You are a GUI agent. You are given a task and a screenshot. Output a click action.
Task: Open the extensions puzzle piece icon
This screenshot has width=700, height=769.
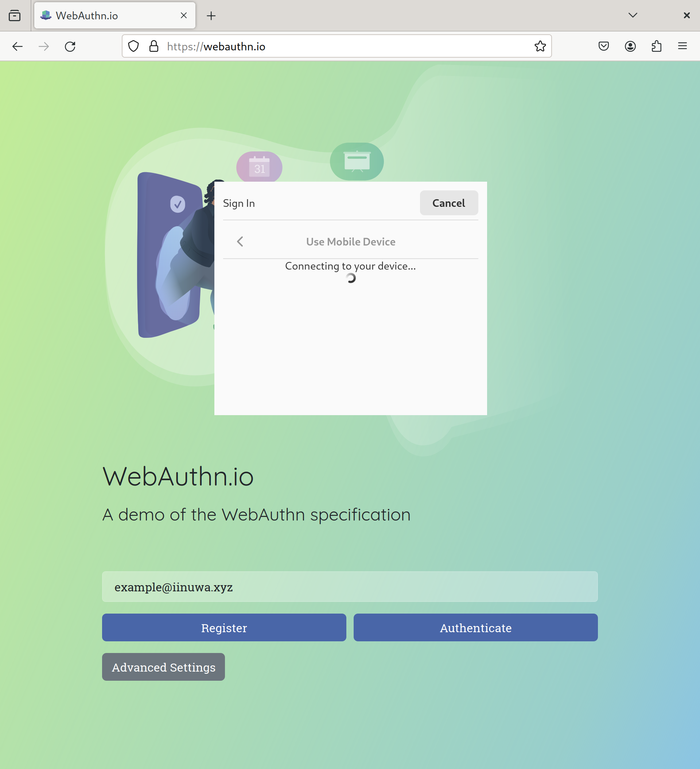click(657, 47)
